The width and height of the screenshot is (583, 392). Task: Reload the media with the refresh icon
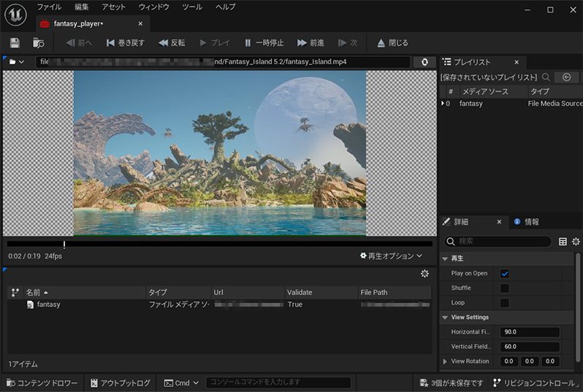tap(424, 62)
